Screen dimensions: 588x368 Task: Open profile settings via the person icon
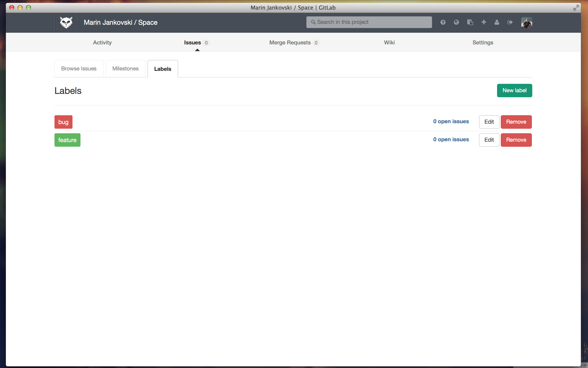[496, 22]
